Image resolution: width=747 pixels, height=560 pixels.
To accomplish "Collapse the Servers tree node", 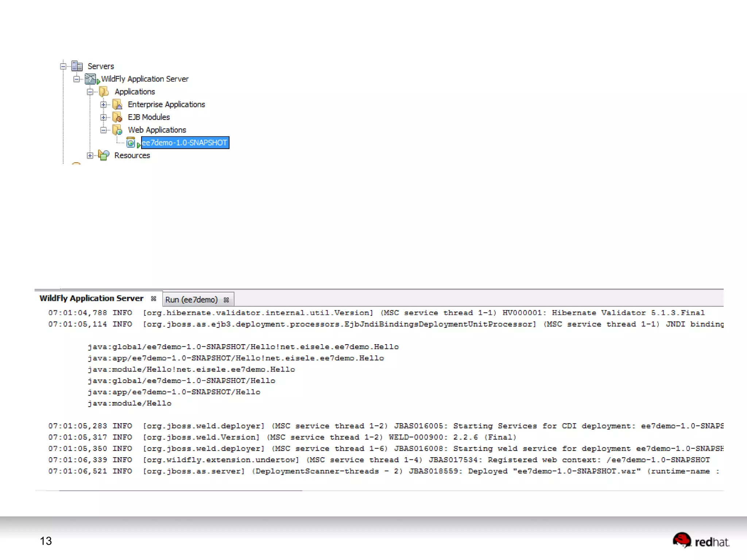I will (x=63, y=66).
